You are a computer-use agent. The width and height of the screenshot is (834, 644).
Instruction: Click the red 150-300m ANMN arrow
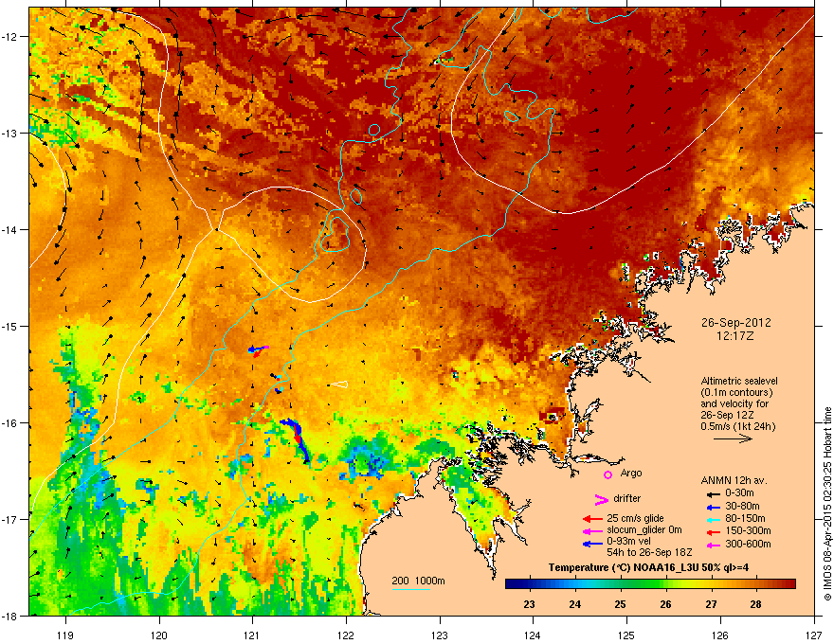coord(712,531)
